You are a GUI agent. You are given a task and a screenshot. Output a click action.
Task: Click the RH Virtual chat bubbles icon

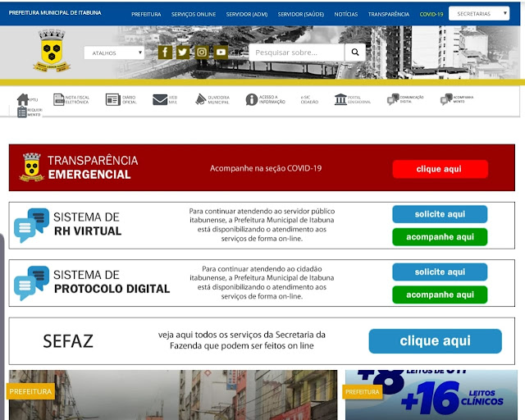pos(31,225)
